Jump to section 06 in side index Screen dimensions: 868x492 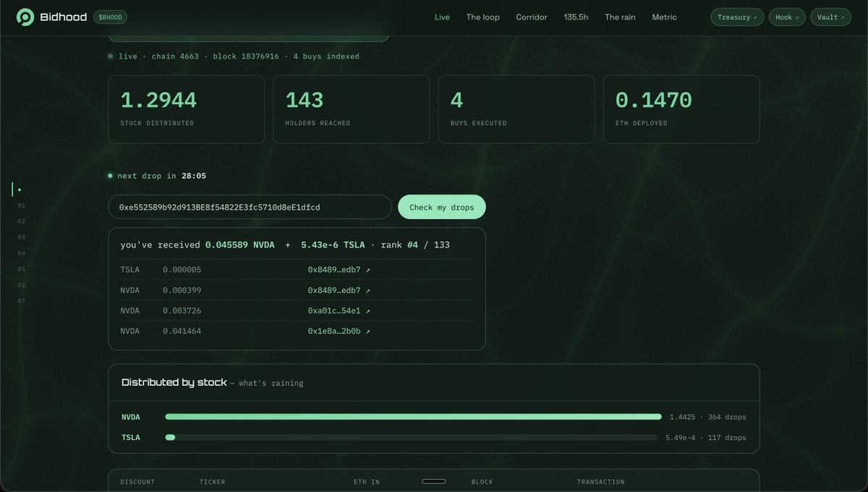click(22, 285)
